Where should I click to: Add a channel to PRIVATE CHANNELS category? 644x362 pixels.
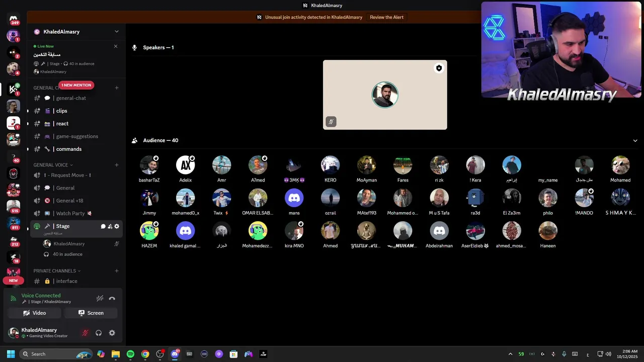[x=117, y=271]
